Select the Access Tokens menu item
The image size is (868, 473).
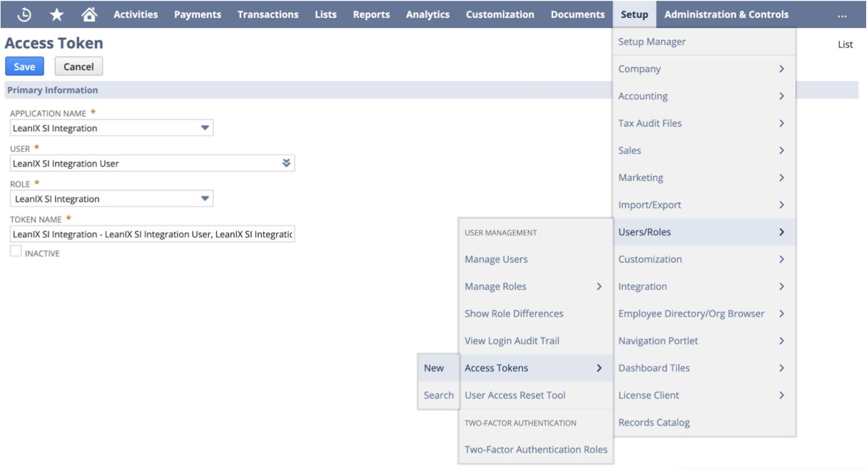coord(536,368)
